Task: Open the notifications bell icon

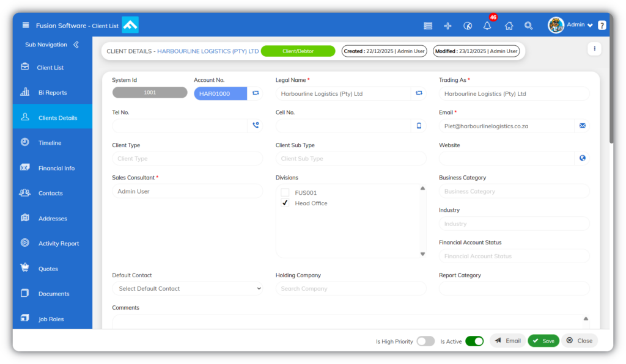Action: (x=487, y=26)
